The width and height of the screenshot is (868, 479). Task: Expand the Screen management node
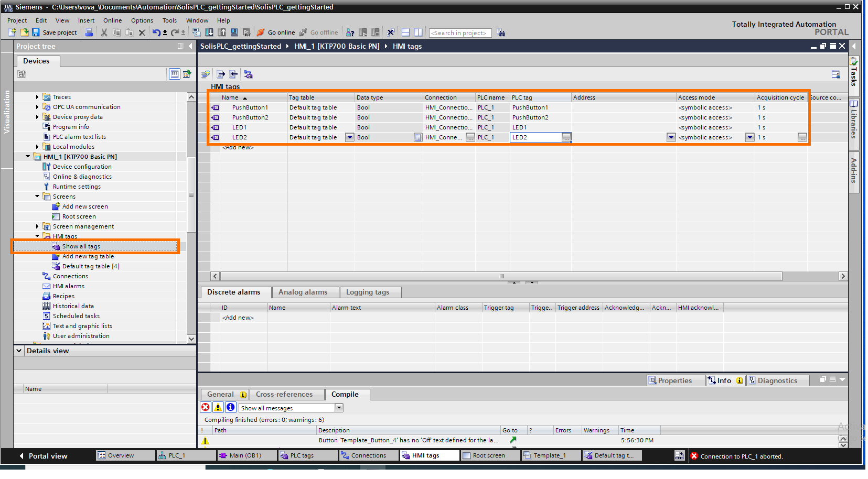pyautogui.click(x=37, y=226)
